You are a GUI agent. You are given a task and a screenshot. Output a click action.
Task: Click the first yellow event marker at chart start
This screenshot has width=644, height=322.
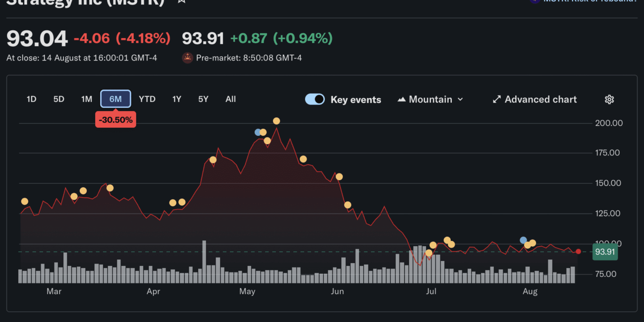(25, 201)
